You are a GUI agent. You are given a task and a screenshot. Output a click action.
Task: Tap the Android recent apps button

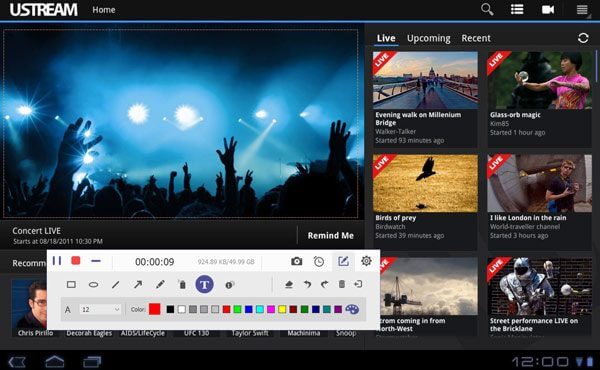coord(92,361)
